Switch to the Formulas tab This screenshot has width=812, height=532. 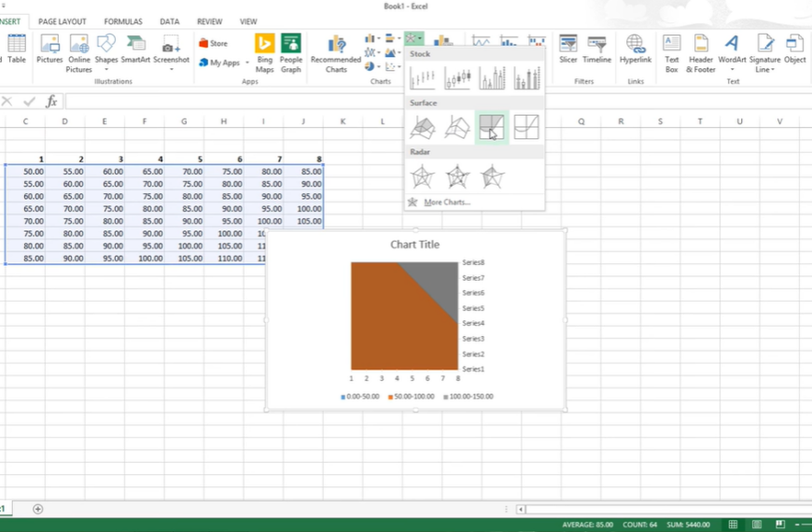pos(122,21)
